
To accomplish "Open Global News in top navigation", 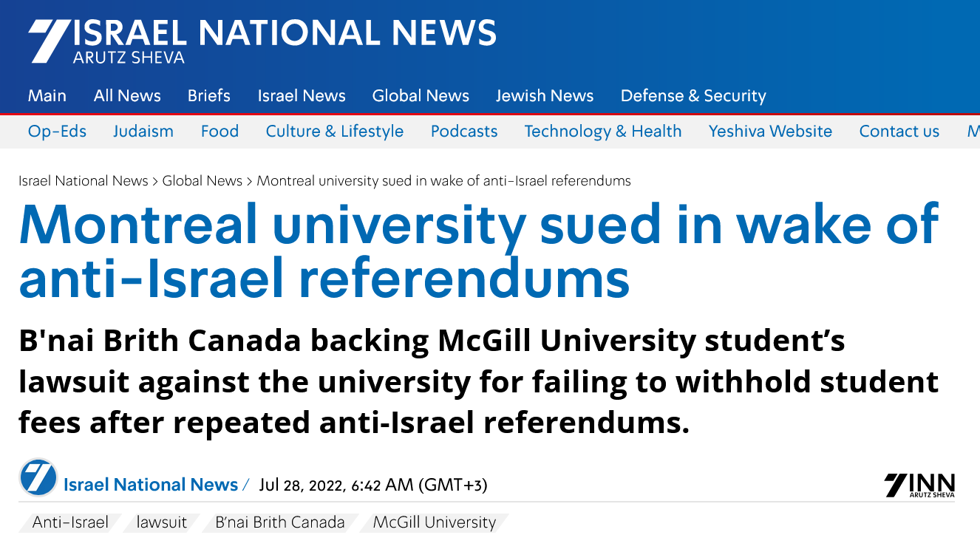I will pos(421,96).
